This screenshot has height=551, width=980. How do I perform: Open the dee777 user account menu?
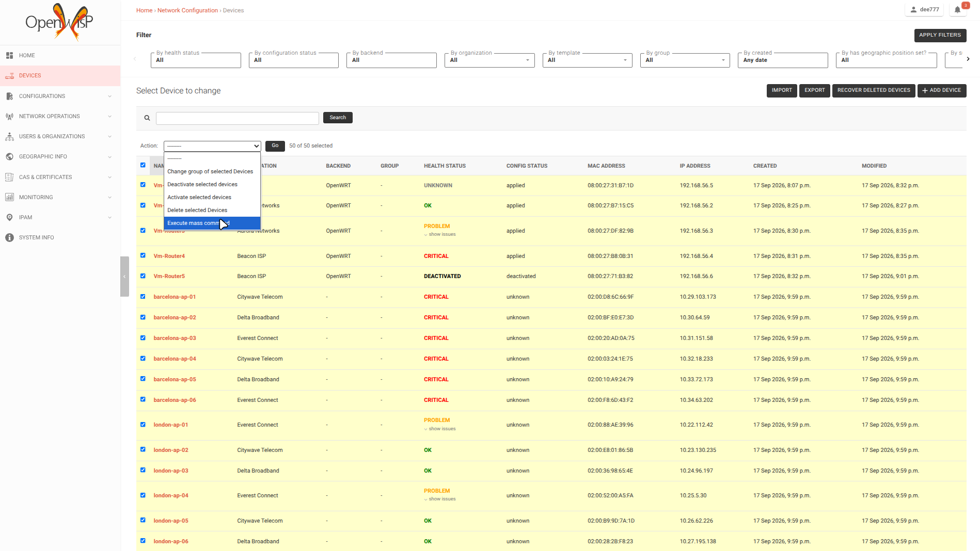point(924,9)
